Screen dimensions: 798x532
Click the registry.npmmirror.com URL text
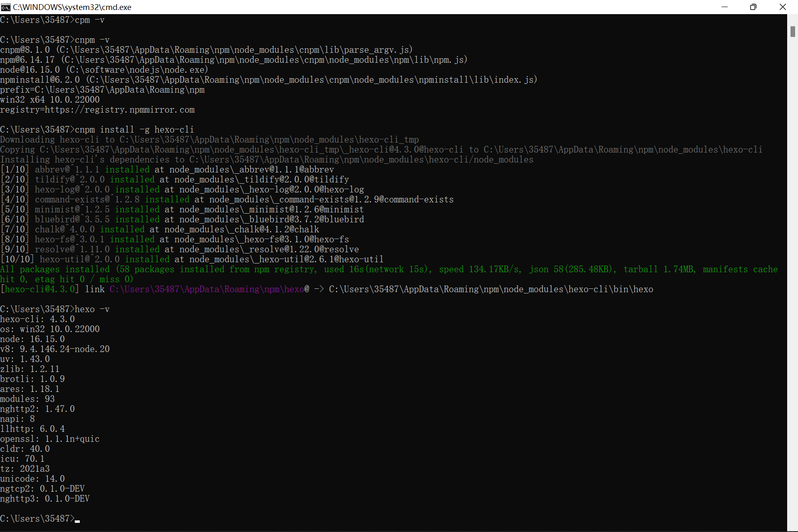click(x=120, y=110)
